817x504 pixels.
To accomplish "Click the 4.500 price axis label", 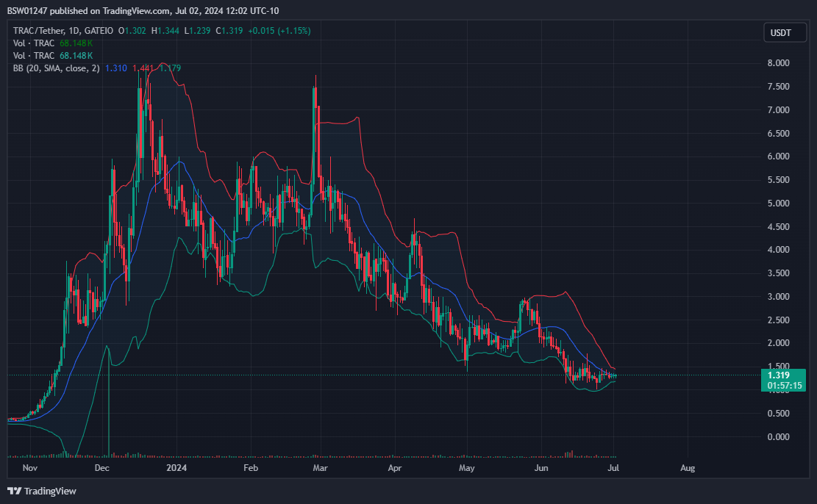I will click(x=779, y=226).
